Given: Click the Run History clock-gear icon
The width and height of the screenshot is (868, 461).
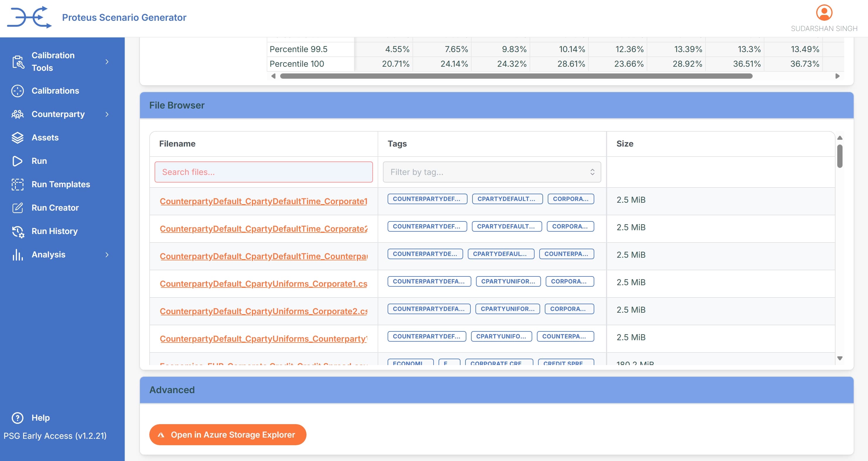Looking at the screenshot, I should pyautogui.click(x=18, y=231).
